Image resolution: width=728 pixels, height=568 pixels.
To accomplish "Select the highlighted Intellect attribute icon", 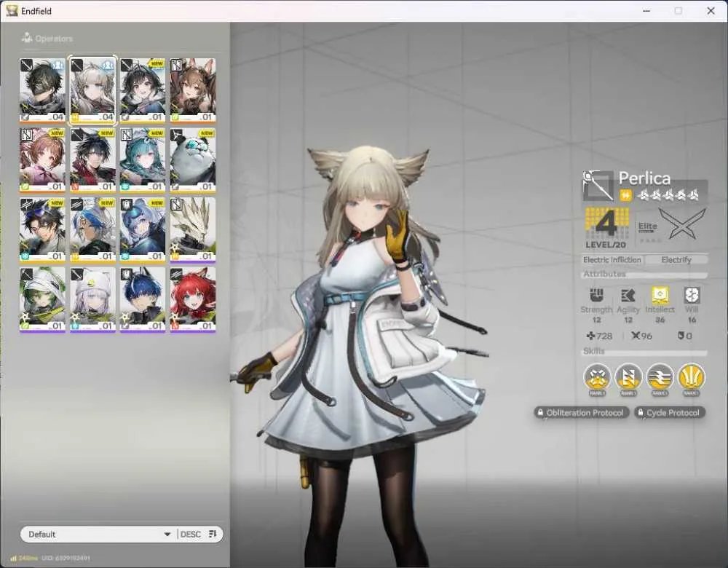I will (x=660, y=295).
